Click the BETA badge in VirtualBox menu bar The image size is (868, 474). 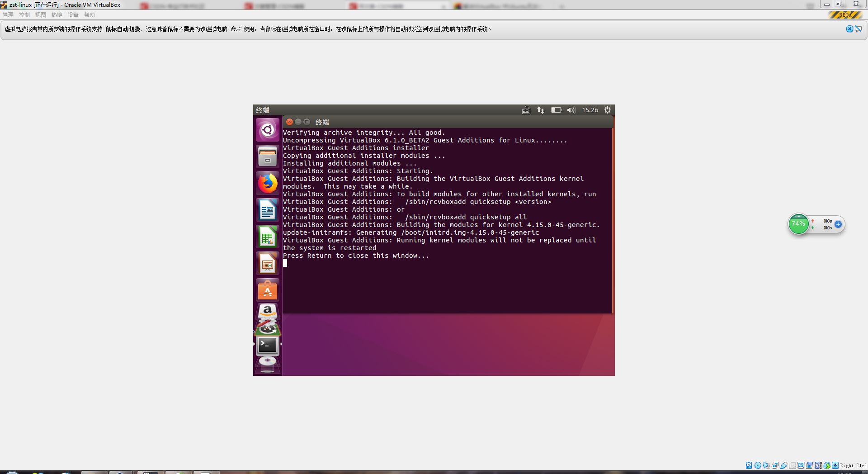click(x=844, y=15)
